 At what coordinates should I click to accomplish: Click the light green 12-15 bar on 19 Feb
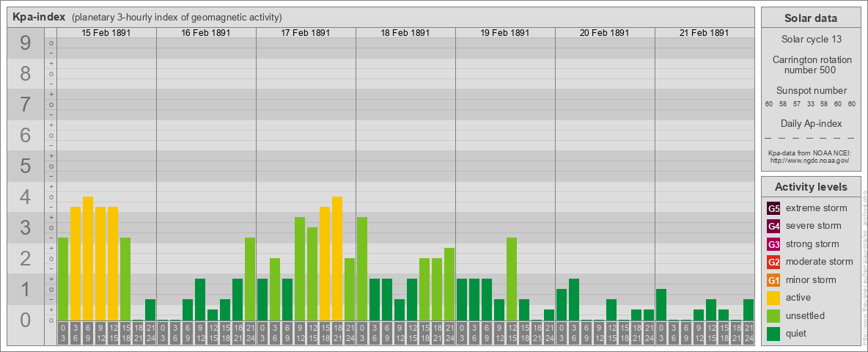(512, 279)
